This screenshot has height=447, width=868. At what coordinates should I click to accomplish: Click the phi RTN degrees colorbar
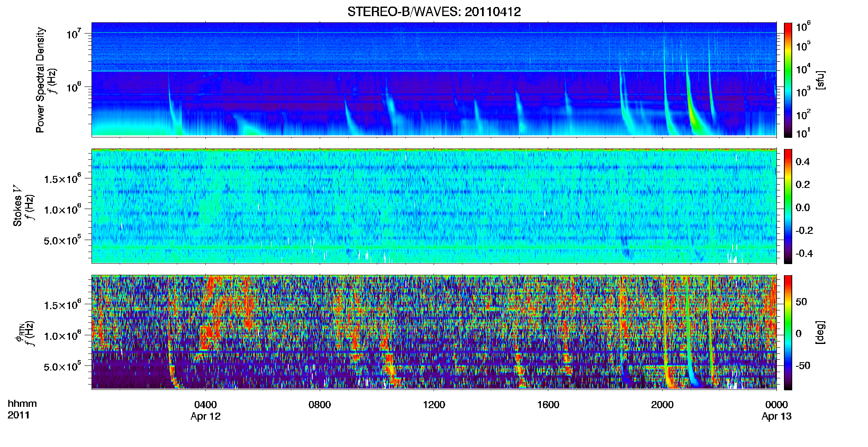(x=788, y=332)
